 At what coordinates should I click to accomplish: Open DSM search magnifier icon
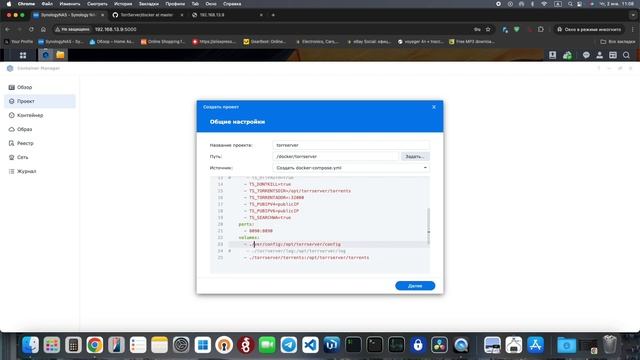[626, 55]
